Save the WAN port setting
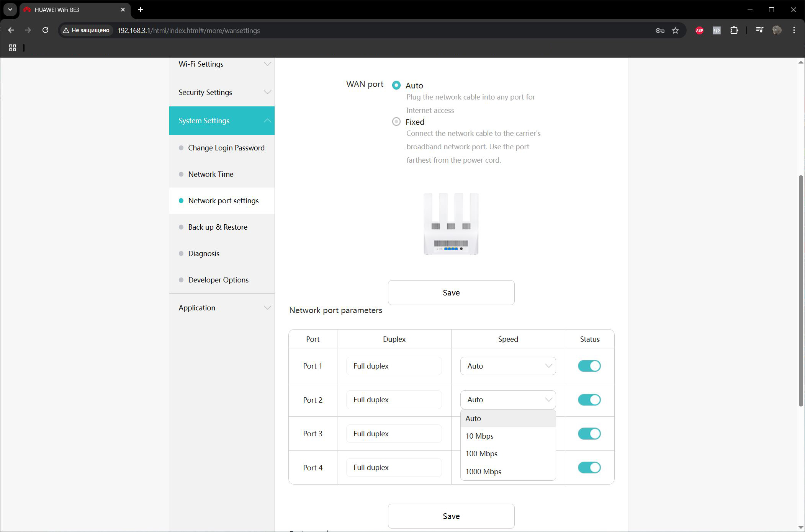This screenshot has width=805, height=532. [x=451, y=293]
